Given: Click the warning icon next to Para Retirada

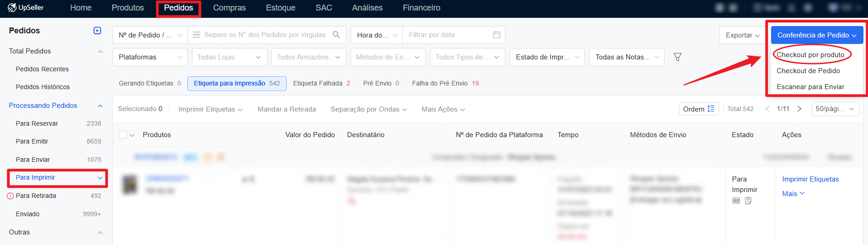Looking at the screenshot, I should pos(11,196).
